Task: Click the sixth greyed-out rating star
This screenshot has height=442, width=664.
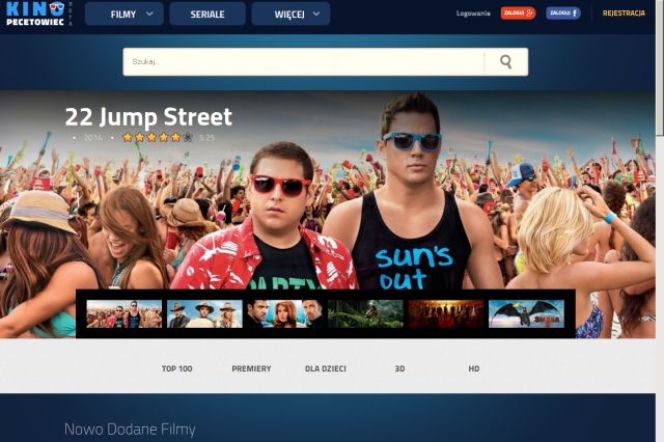Action: click(x=188, y=137)
